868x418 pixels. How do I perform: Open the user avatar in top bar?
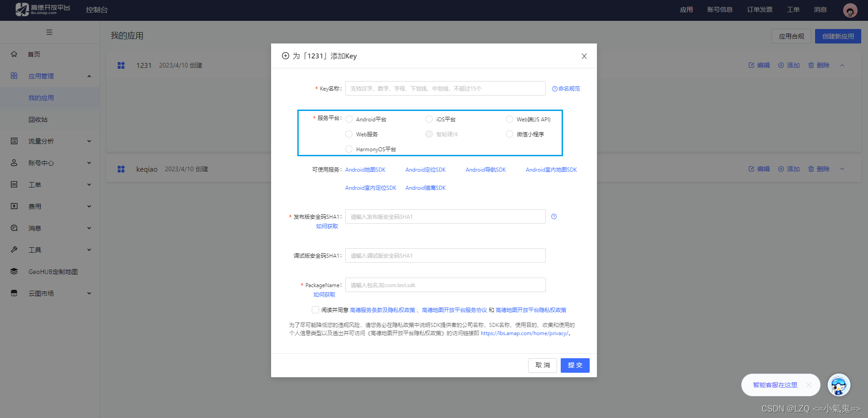(850, 10)
